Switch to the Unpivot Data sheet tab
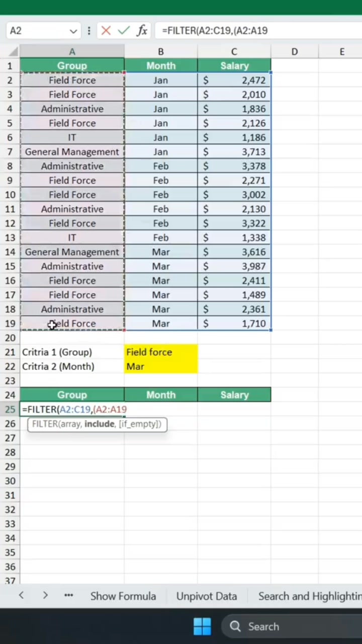 click(207, 596)
